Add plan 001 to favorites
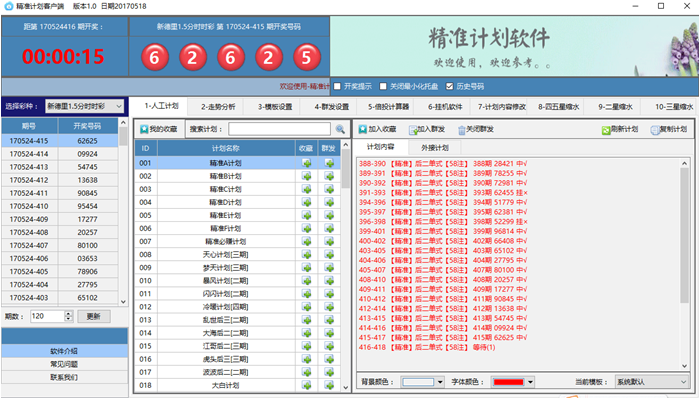The height and width of the screenshot is (398, 700). click(x=306, y=163)
